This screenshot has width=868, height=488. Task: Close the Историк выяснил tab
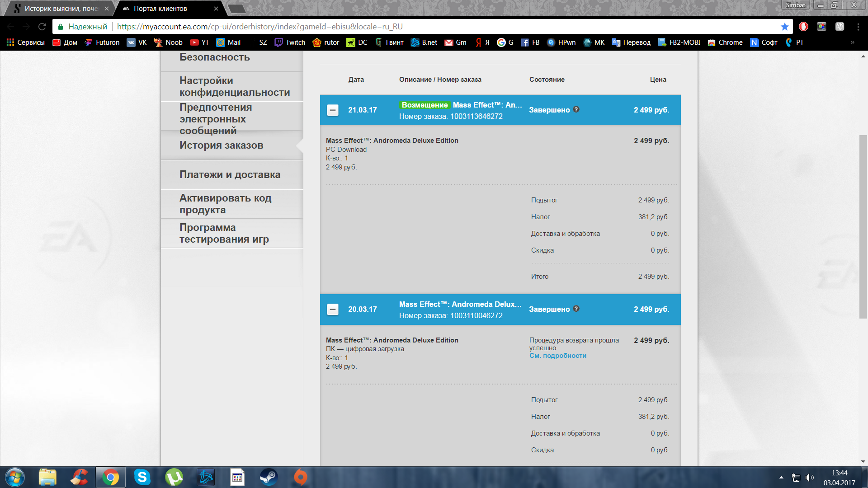coord(107,9)
